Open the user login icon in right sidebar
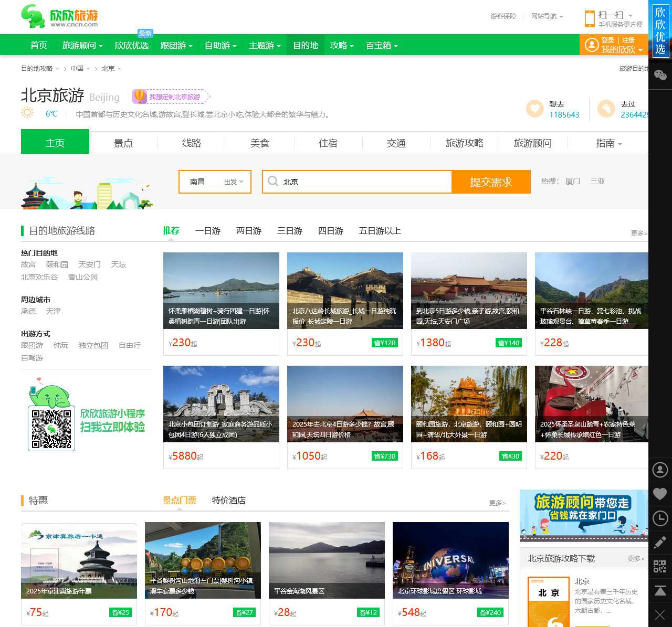This screenshot has height=627, width=672. point(660,470)
